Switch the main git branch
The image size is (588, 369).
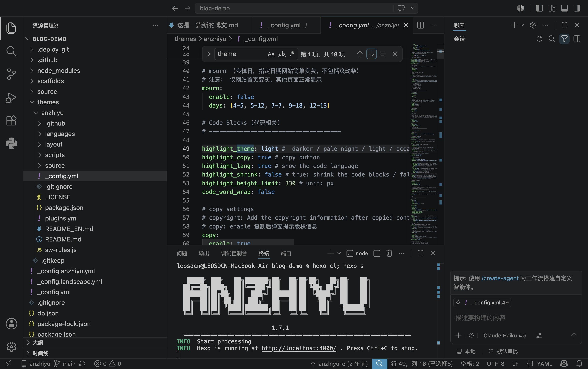tap(65, 364)
